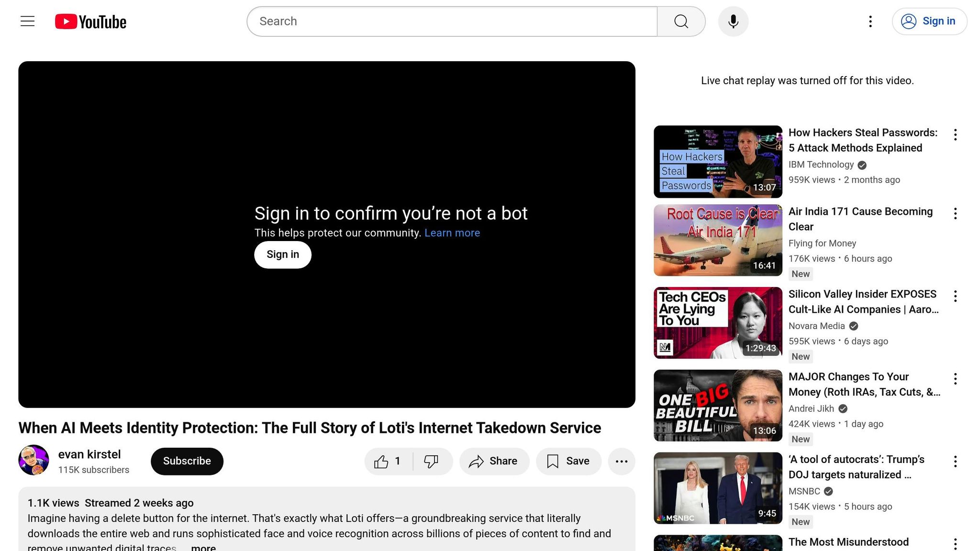Click the search magnifier button
The image size is (980, 551).
tap(681, 22)
